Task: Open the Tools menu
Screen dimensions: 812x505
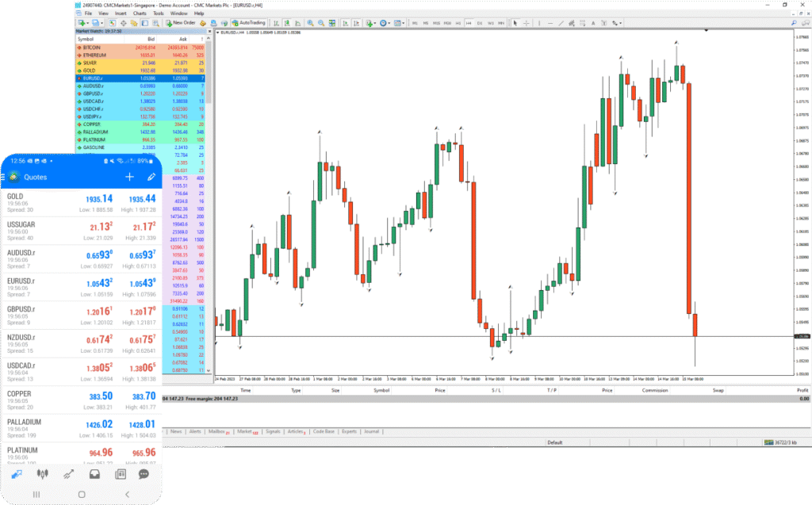Action: (x=159, y=13)
